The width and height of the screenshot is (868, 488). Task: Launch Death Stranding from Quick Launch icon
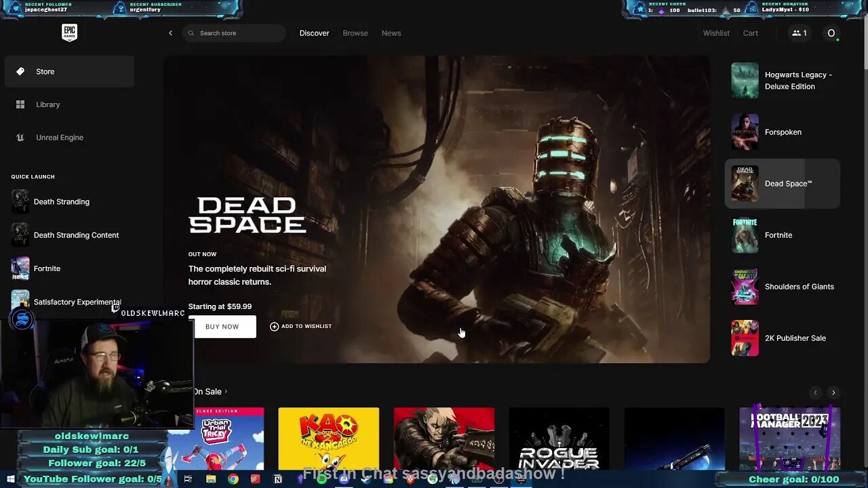20,201
